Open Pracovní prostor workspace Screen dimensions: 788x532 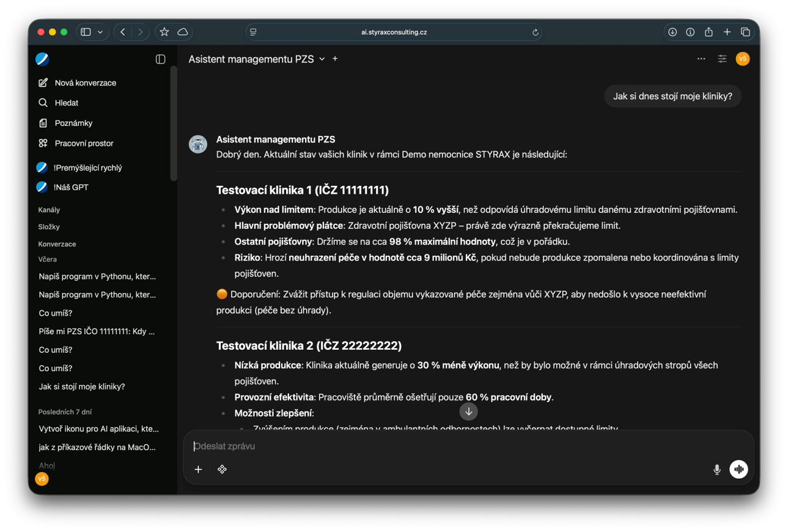pos(84,143)
